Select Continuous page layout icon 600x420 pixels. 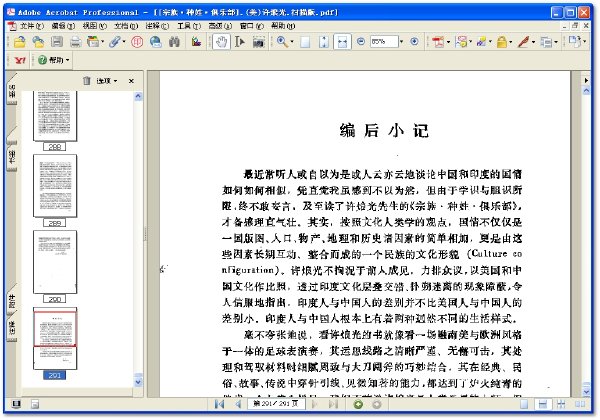coord(543,404)
